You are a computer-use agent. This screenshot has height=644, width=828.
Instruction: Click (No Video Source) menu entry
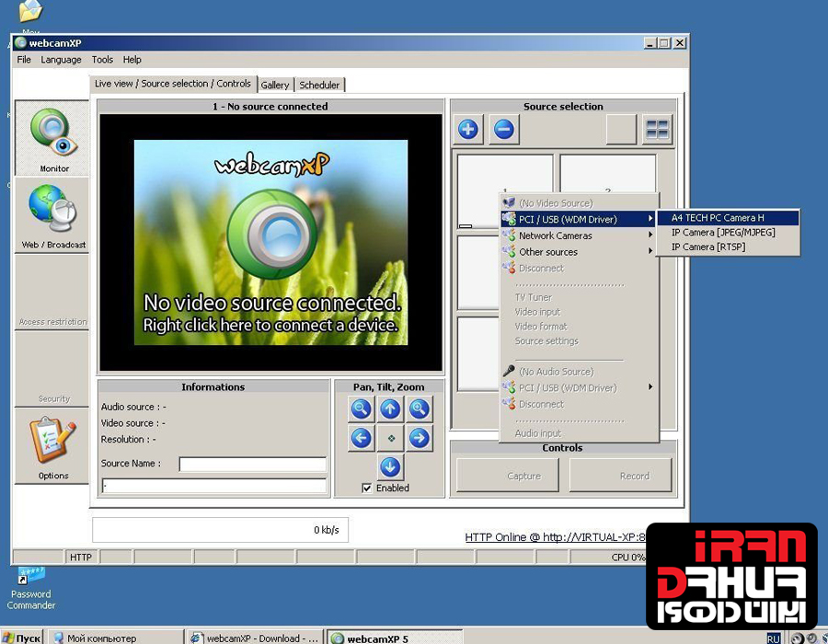tap(580, 203)
